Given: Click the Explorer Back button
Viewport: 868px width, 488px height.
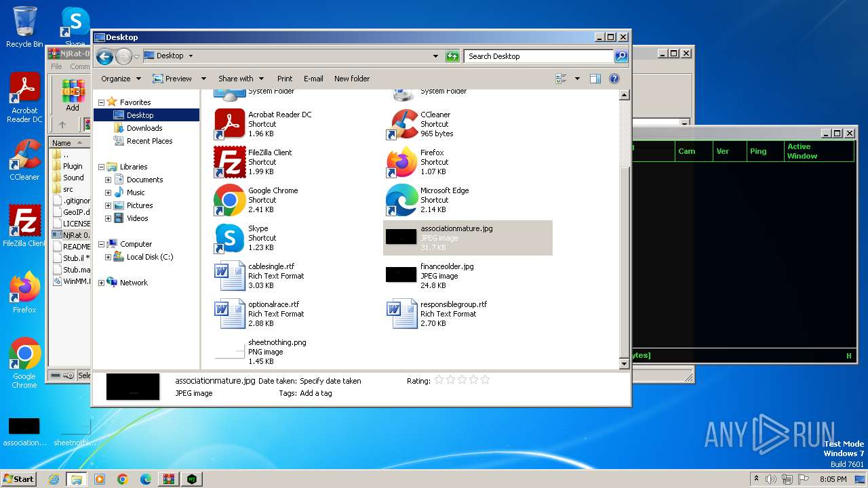Looking at the screenshot, I should [104, 57].
